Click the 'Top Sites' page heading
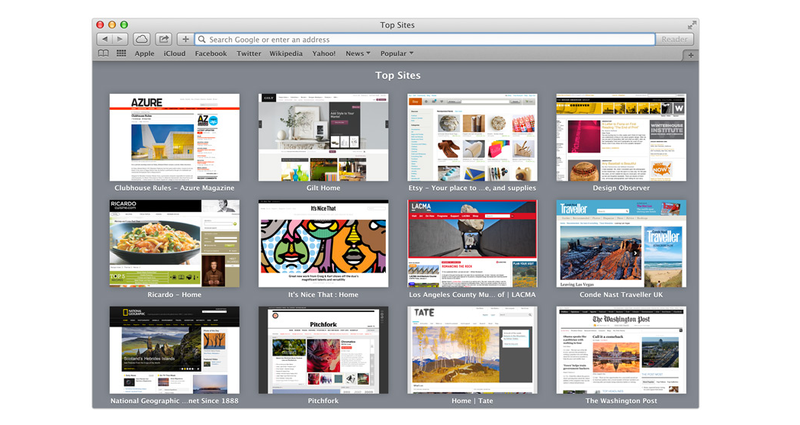This screenshot has height=425, width=800. click(x=398, y=76)
